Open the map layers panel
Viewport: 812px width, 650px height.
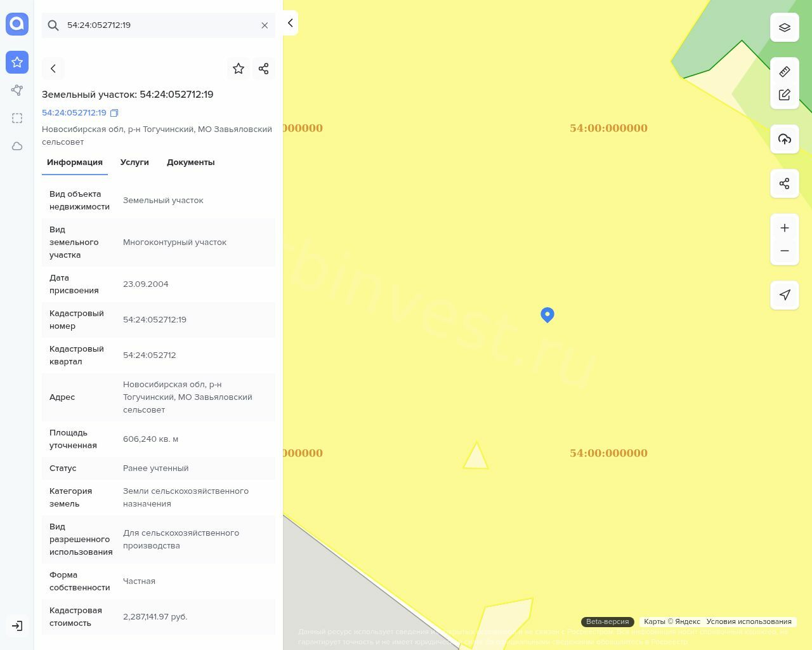[x=785, y=27]
